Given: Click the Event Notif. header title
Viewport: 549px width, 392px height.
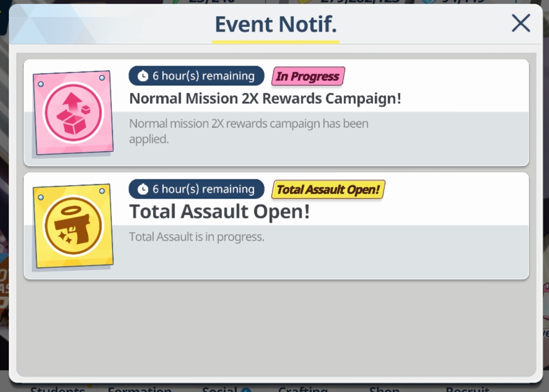Looking at the screenshot, I should pyautogui.click(x=276, y=24).
